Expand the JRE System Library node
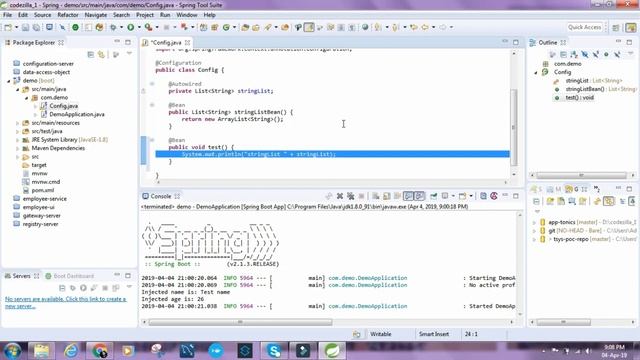The height and width of the screenshot is (360, 640). (18, 140)
